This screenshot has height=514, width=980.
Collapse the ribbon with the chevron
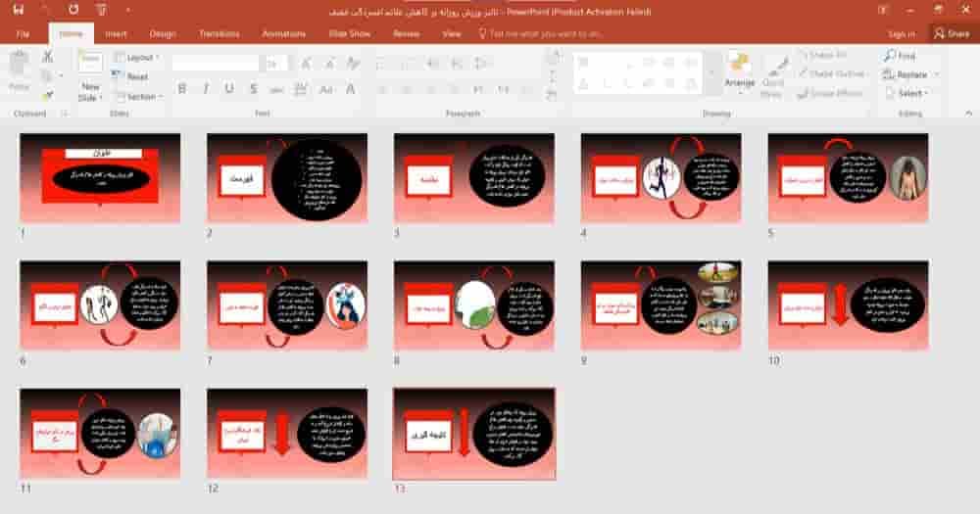point(968,114)
